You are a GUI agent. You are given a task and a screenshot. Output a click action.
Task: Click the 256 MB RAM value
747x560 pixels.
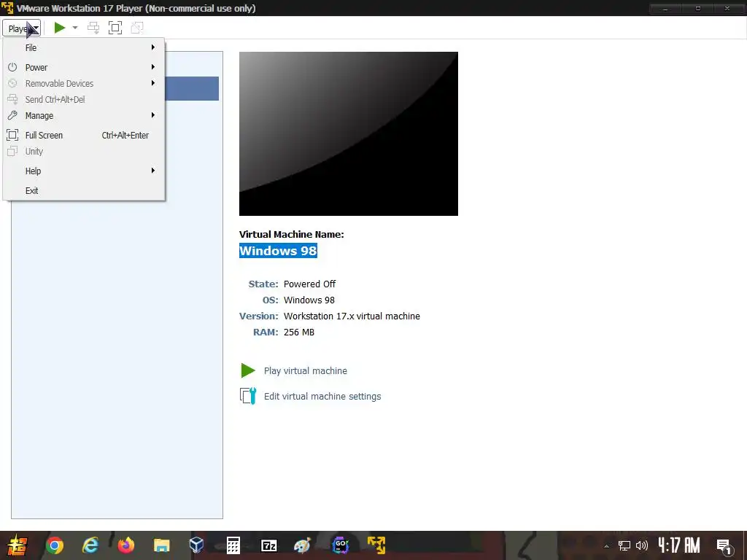click(299, 332)
